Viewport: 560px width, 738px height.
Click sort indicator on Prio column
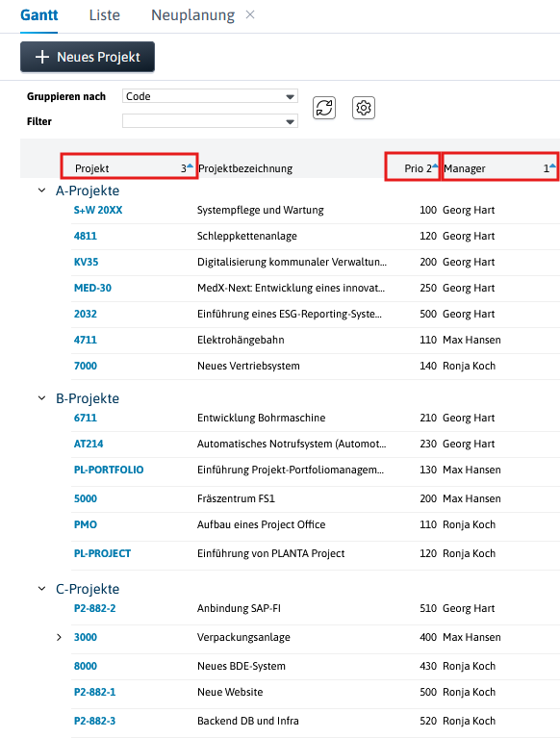pos(435,166)
